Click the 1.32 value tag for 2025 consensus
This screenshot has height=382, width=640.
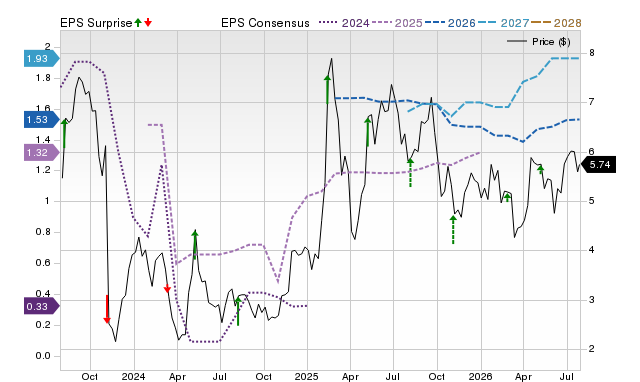click(x=42, y=153)
